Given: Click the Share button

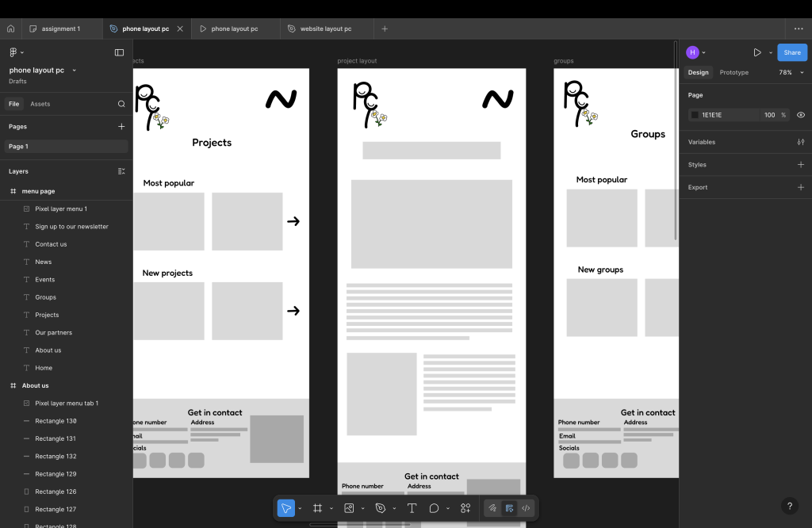Looking at the screenshot, I should (x=791, y=52).
